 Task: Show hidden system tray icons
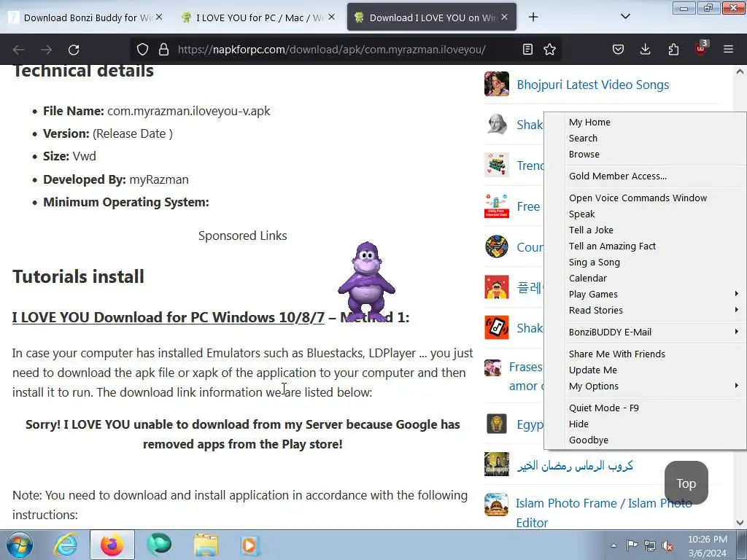(614, 545)
